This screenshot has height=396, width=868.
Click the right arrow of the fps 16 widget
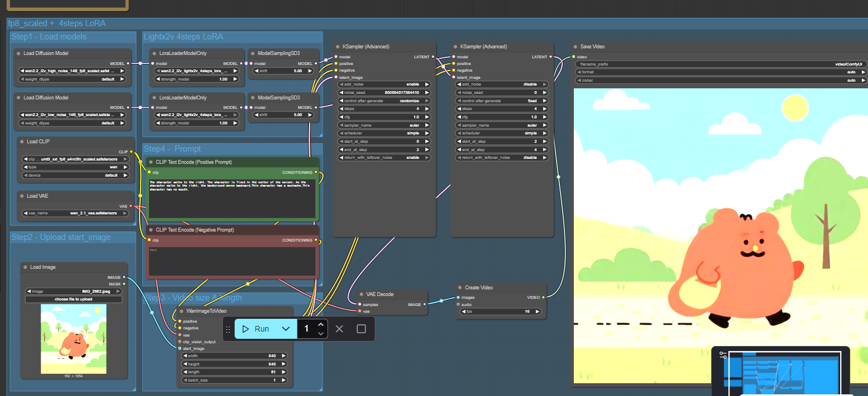pyautogui.click(x=537, y=312)
